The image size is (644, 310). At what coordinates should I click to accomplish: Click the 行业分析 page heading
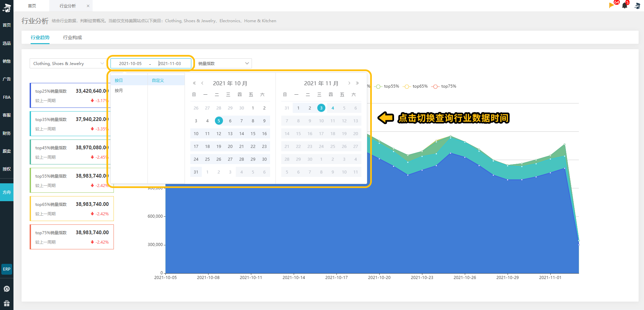(35, 21)
